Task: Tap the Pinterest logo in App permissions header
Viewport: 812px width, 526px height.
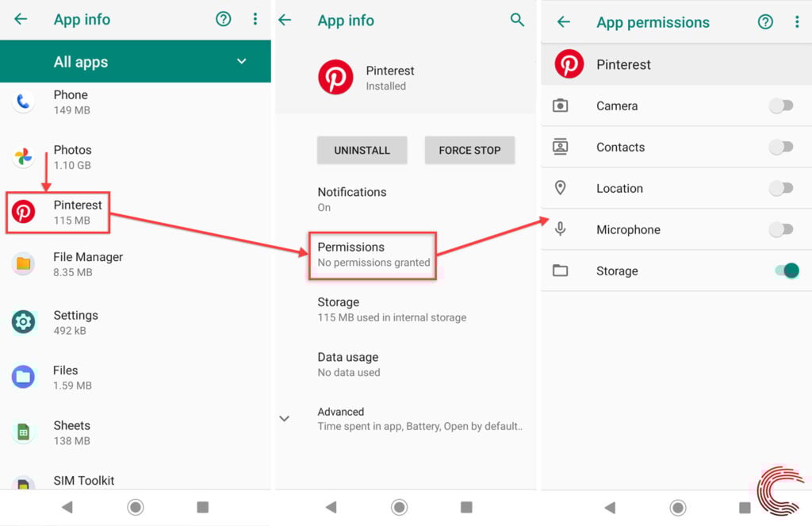Action: point(569,64)
